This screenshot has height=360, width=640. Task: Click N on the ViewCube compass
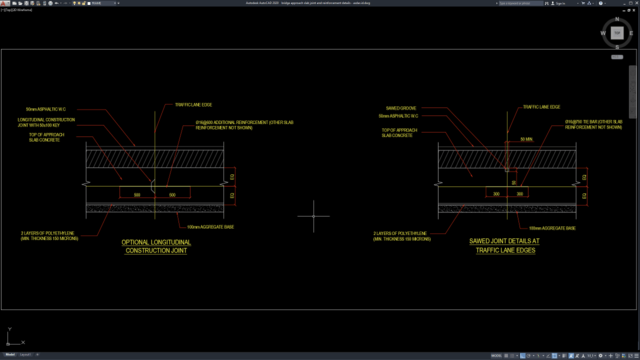coord(617,19)
